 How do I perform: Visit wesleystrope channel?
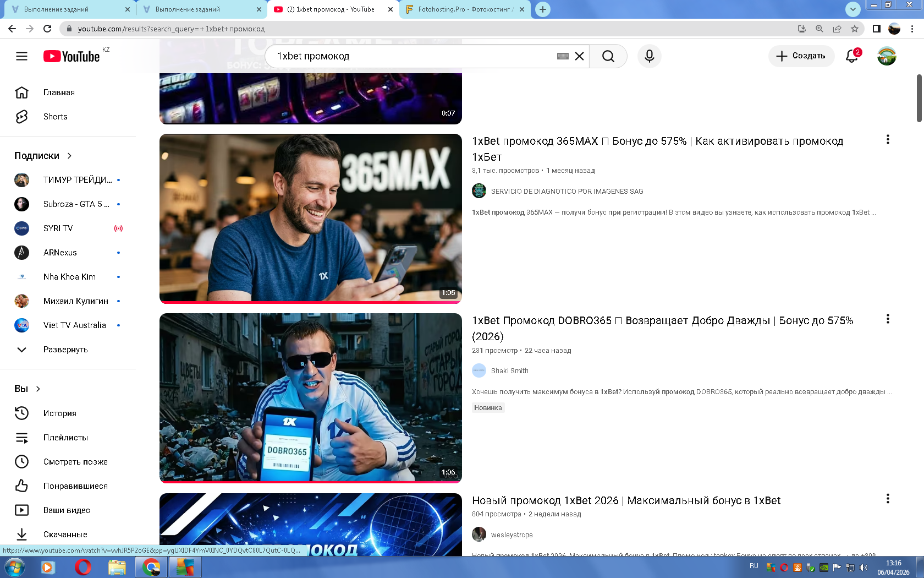point(512,535)
